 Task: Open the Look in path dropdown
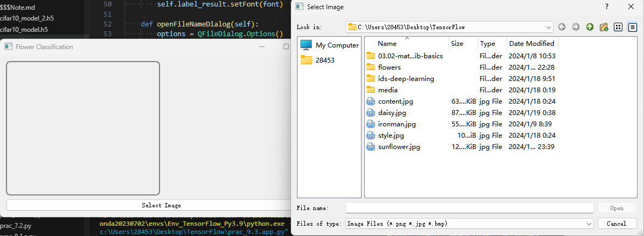[x=549, y=27]
